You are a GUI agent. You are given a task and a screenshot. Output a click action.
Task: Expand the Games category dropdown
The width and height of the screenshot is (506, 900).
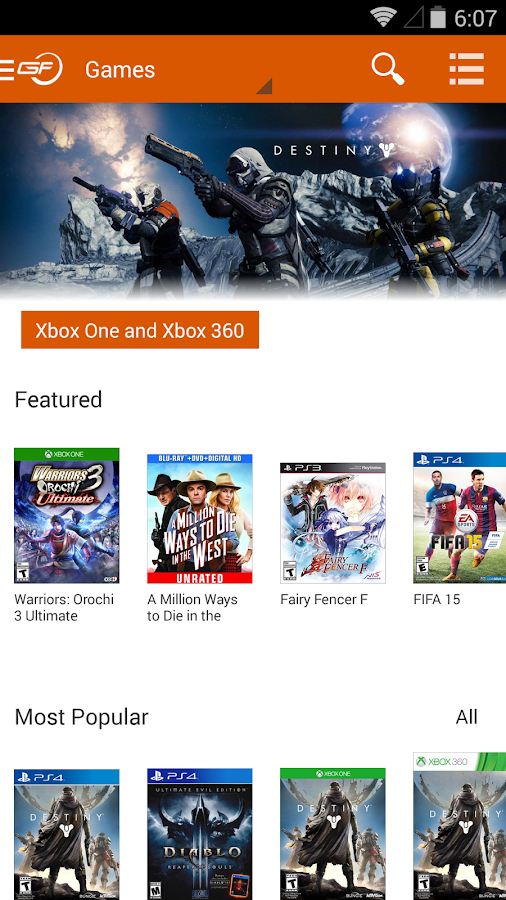(120, 69)
